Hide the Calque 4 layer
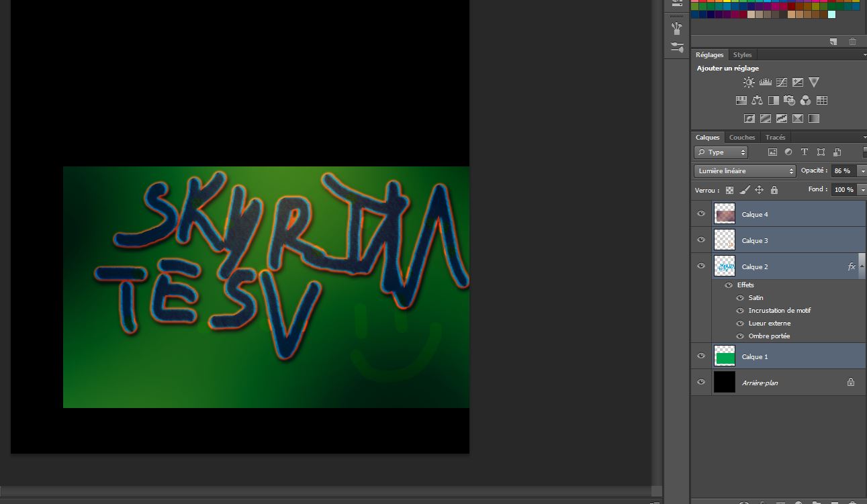867x504 pixels. point(701,214)
